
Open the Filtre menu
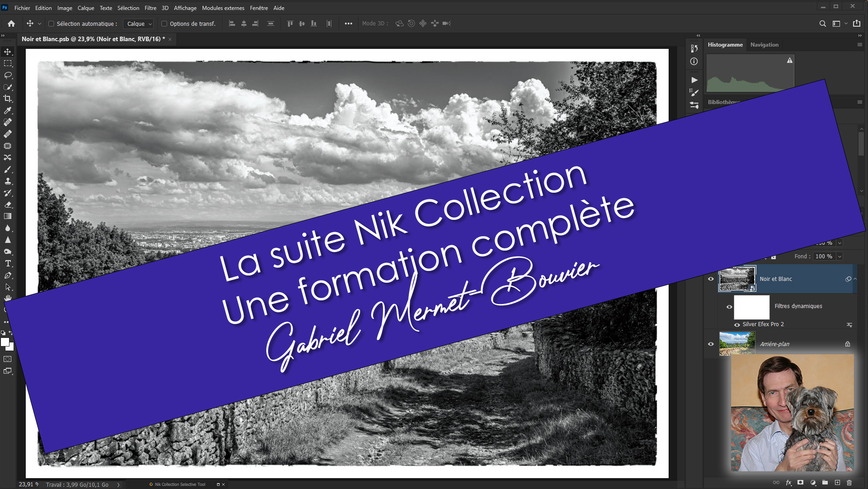pyautogui.click(x=150, y=8)
